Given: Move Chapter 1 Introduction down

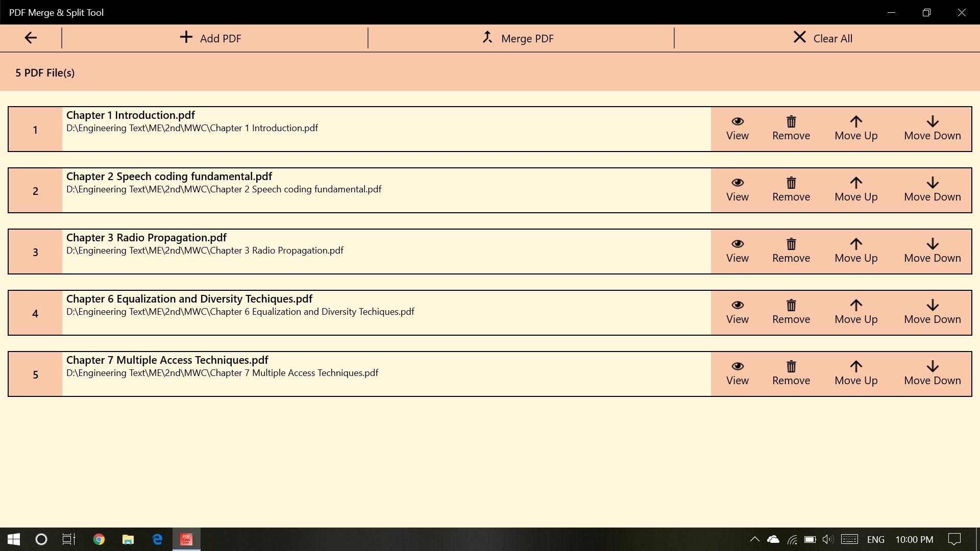Looking at the screenshot, I should [x=932, y=129].
